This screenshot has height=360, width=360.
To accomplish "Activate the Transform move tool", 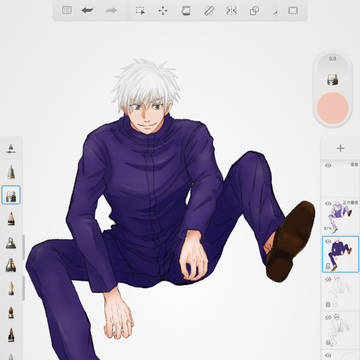I will pyautogui.click(x=163, y=11).
